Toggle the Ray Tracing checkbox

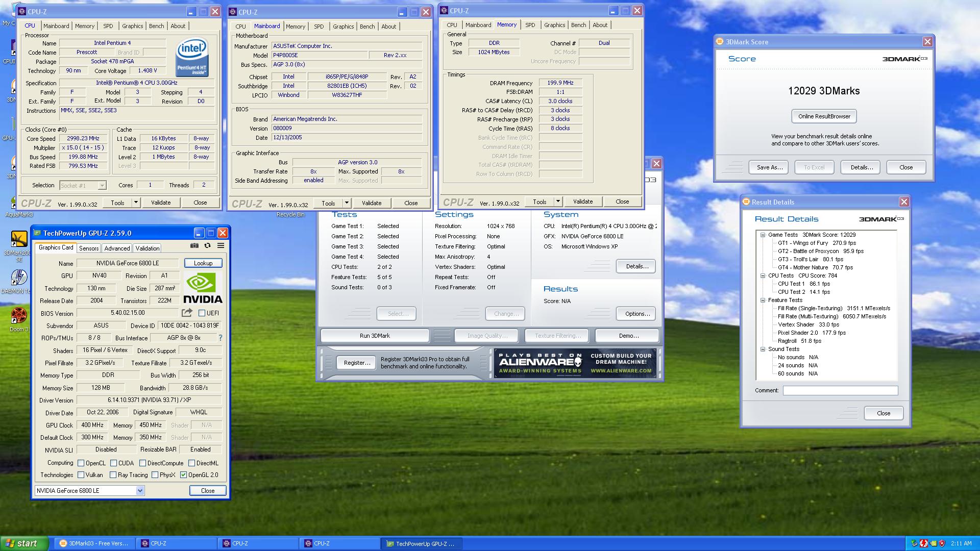[113, 475]
